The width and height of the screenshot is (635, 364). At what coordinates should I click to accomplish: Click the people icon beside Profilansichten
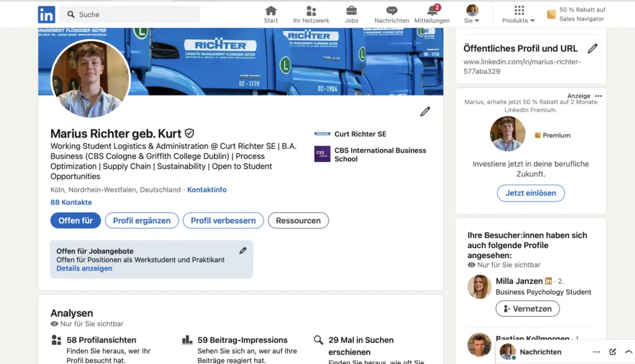pos(56,340)
